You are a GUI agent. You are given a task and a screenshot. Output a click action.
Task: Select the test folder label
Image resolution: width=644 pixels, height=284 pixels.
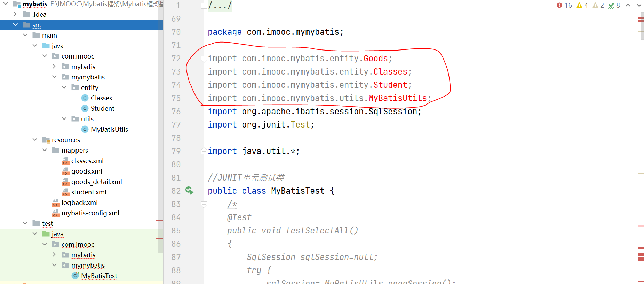point(48,223)
